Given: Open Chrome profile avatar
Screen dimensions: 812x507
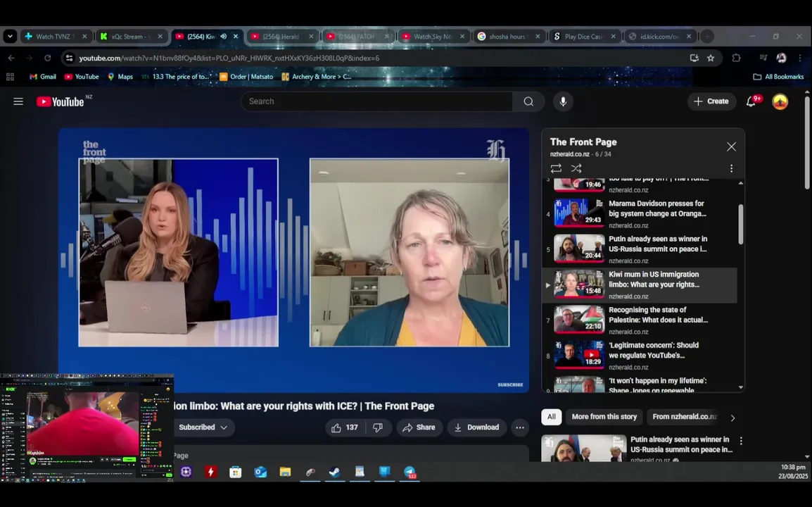Looking at the screenshot, I should point(781,58).
